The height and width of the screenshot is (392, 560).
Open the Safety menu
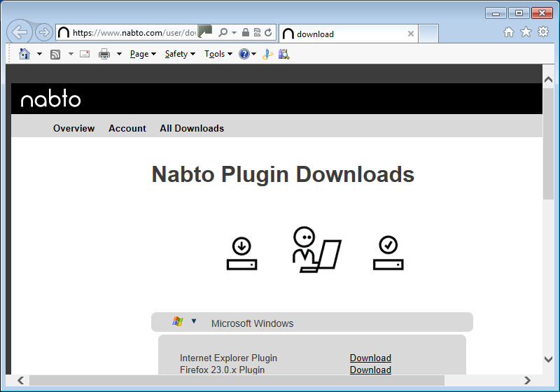[180, 54]
